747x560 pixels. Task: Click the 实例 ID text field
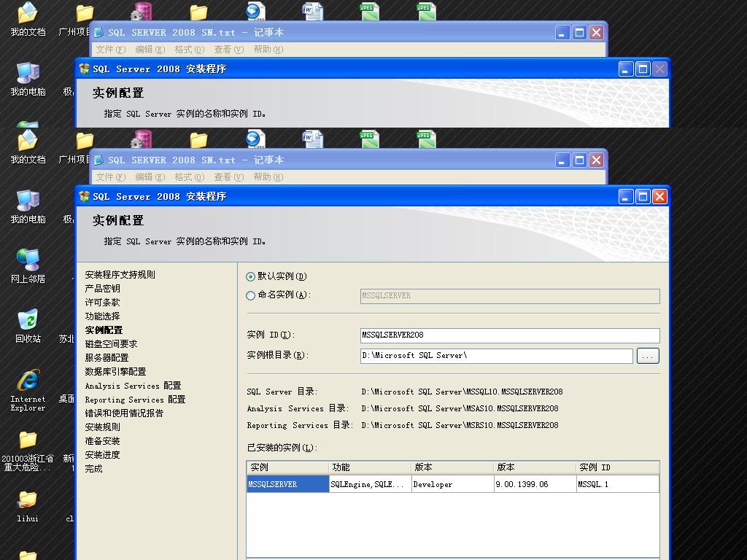[509, 335]
